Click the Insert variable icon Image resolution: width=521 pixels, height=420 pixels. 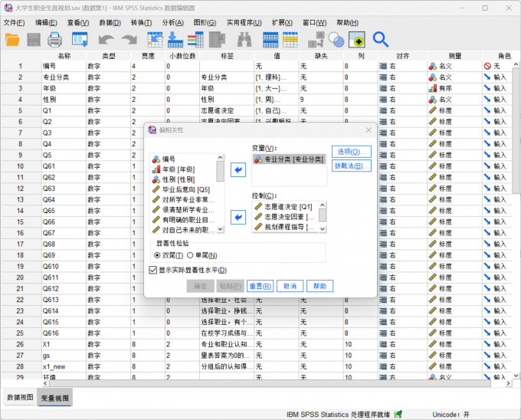tap(290, 40)
